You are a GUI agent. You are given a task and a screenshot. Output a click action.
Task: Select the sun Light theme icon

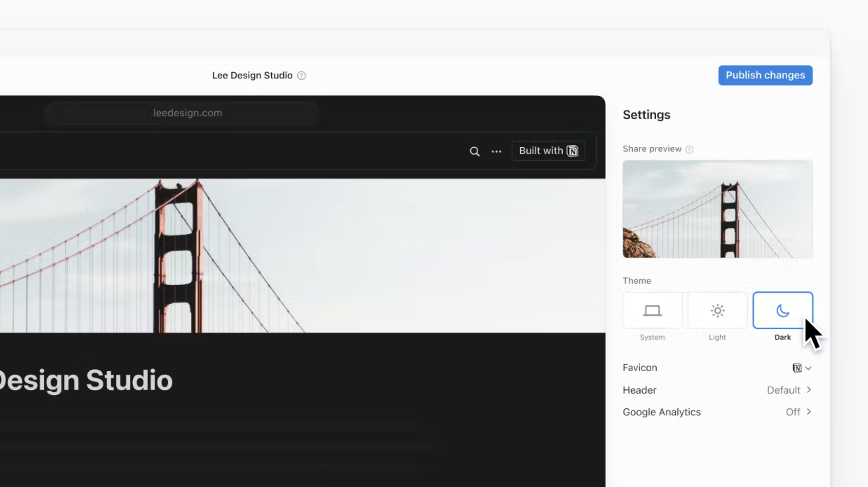point(717,311)
